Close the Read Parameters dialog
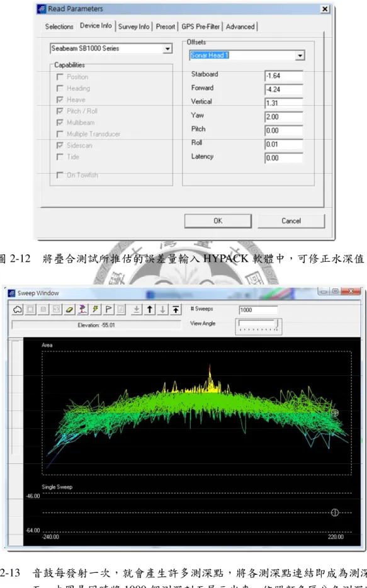This screenshot has height=588, width=367. 325,9
